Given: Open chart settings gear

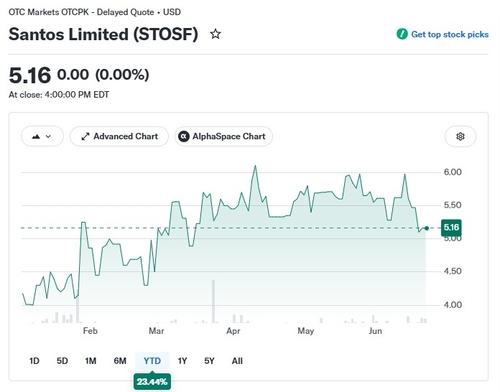Looking at the screenshot, I should click(x=460, y=136).
